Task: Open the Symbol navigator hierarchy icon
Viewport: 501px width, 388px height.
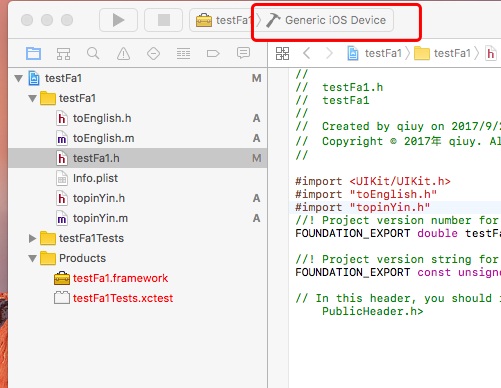Action: (63, 53)
